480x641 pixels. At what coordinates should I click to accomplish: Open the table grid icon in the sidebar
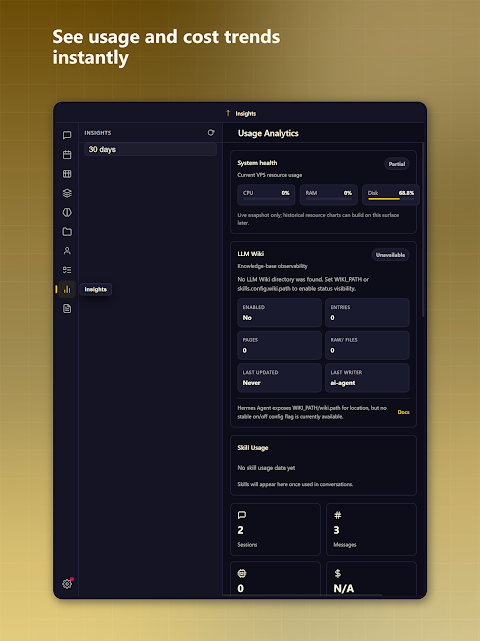pos(67,174)
